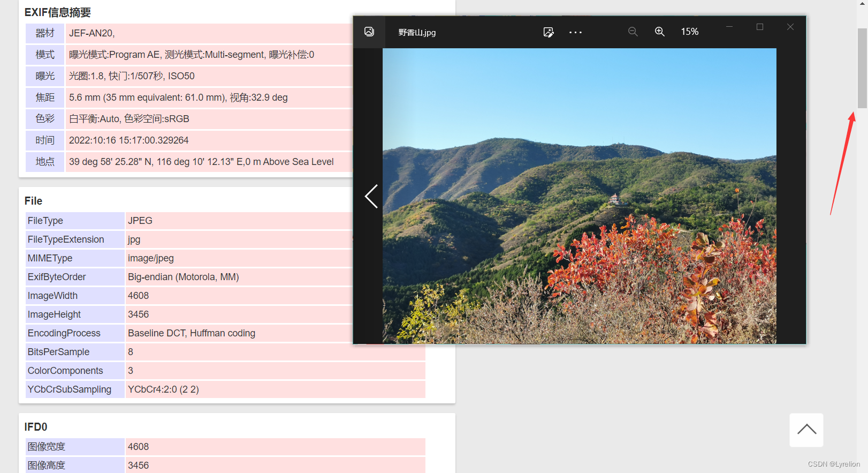Select the JPEG file type value

140,221
